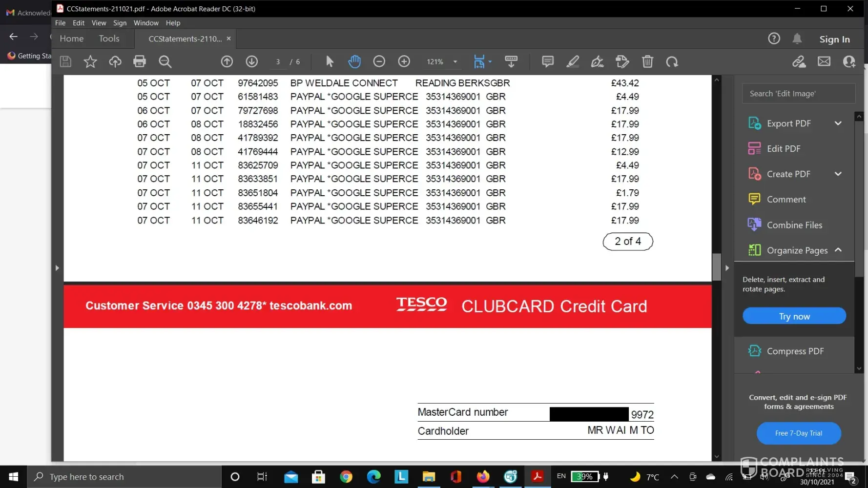The image size is (868, 488).
Task: Open the find text search tool
Action: click(x=165, y=61)
